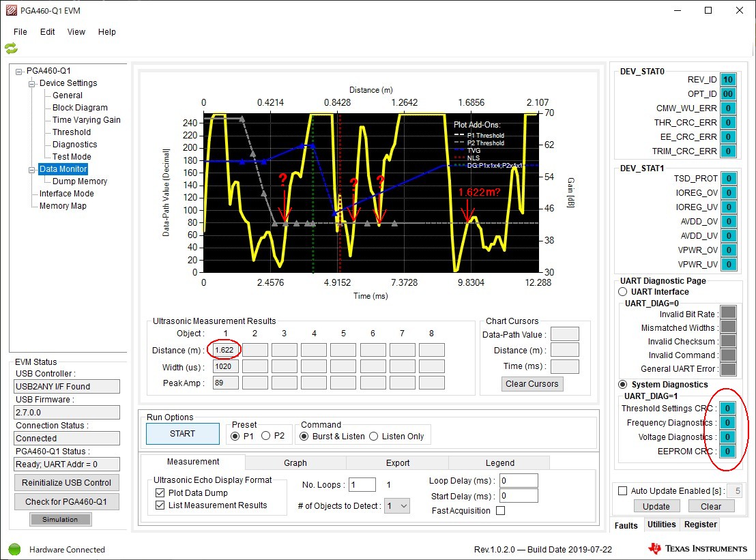Switch to the Export tab
756x560 pixels.
[398, 462]
